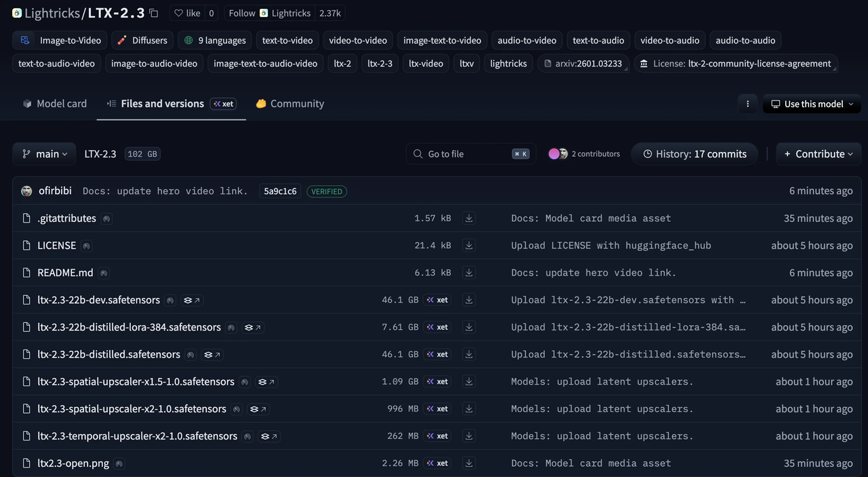The height and width of the screenshot is (477, 868).
Task: Click the 2.37k followers count
Action: [x=330, y=13]
